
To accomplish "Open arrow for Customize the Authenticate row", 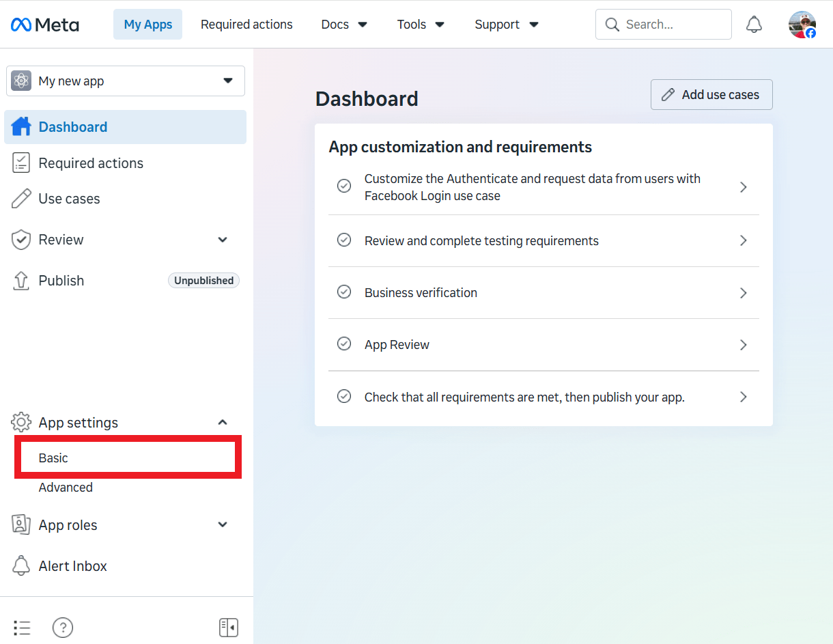I will tap(744, 186).
